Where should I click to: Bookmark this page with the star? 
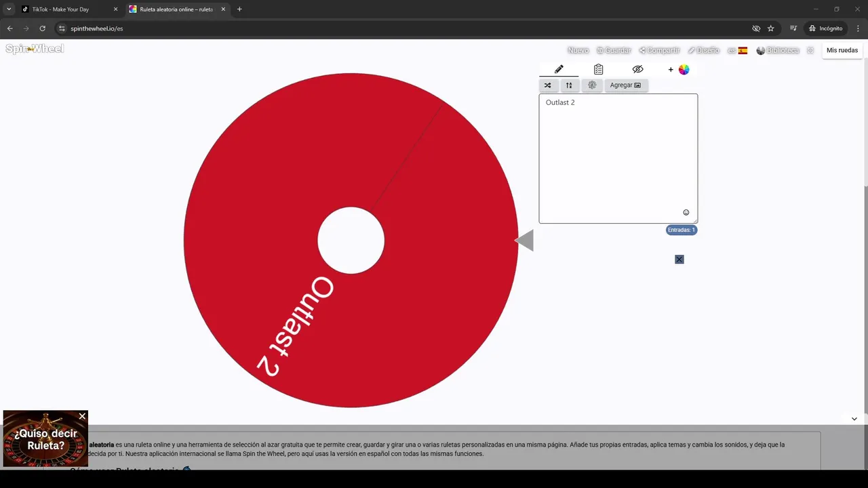771,28
